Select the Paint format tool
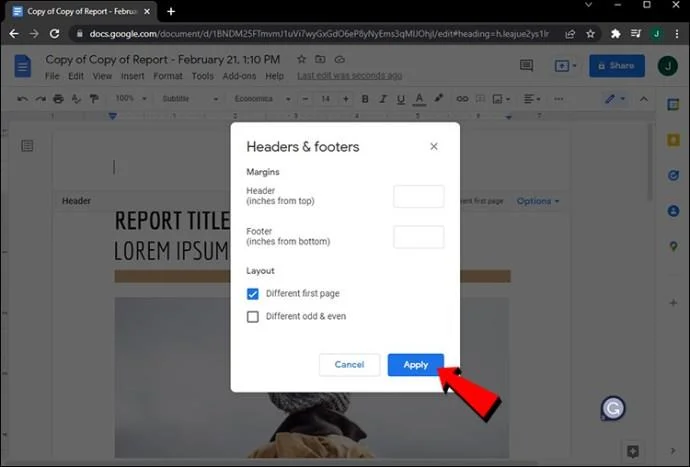Image resolution: width=690 pixels, height=467 pixels. (x=94, y=99)
